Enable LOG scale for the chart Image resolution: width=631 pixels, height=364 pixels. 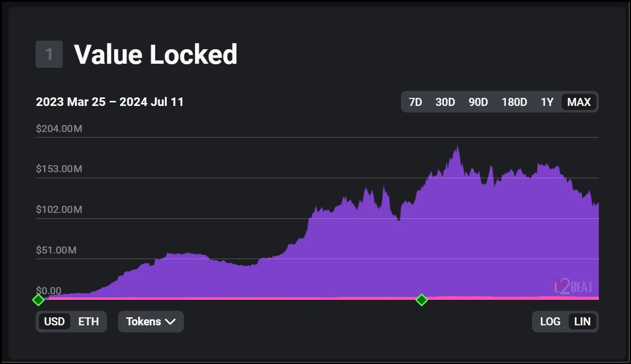[550, 322]
